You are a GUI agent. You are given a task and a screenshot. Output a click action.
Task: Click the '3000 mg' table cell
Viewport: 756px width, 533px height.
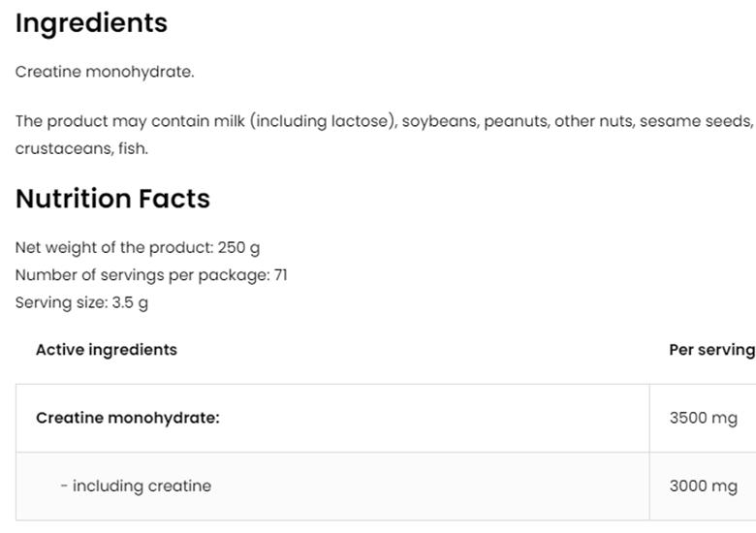point(703,486)
